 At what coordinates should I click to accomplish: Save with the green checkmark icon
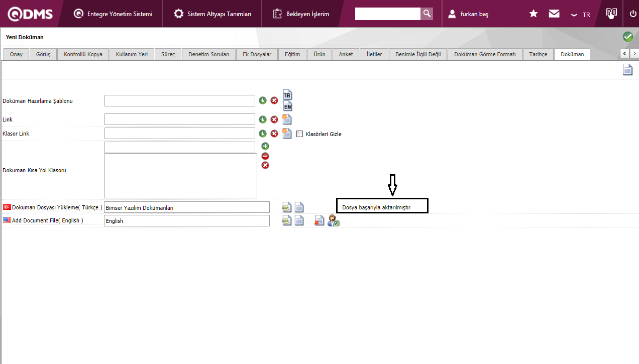627,37
